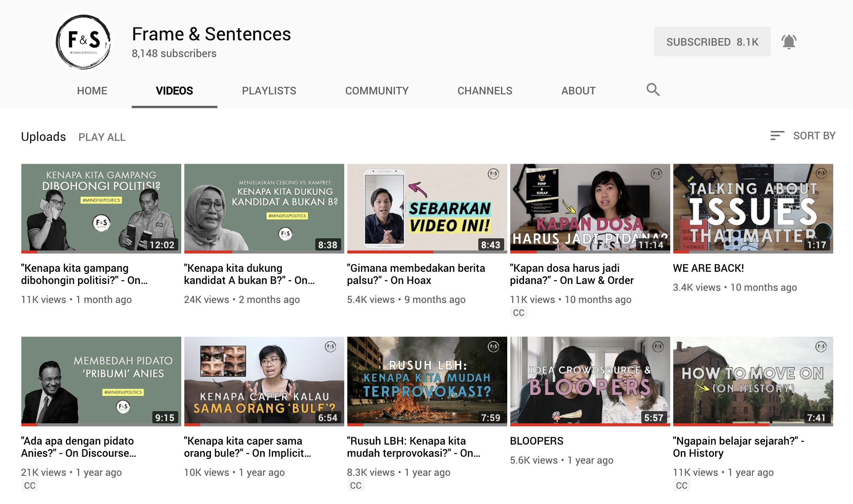Click the notification bell icon
This screenshot has height=504, width=853.
tap(789, 41)
